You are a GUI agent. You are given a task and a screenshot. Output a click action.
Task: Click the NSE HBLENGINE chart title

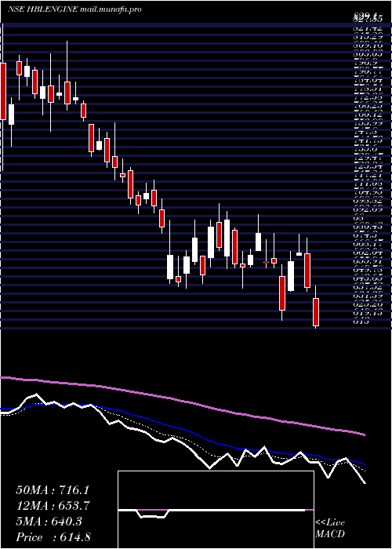pos(74,9)
